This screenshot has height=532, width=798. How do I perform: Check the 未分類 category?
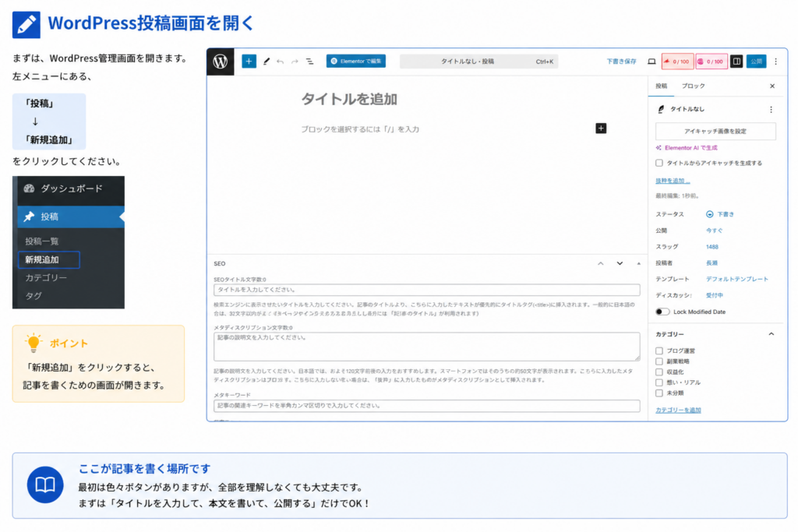pyautogui.click(x=659, y=393)
